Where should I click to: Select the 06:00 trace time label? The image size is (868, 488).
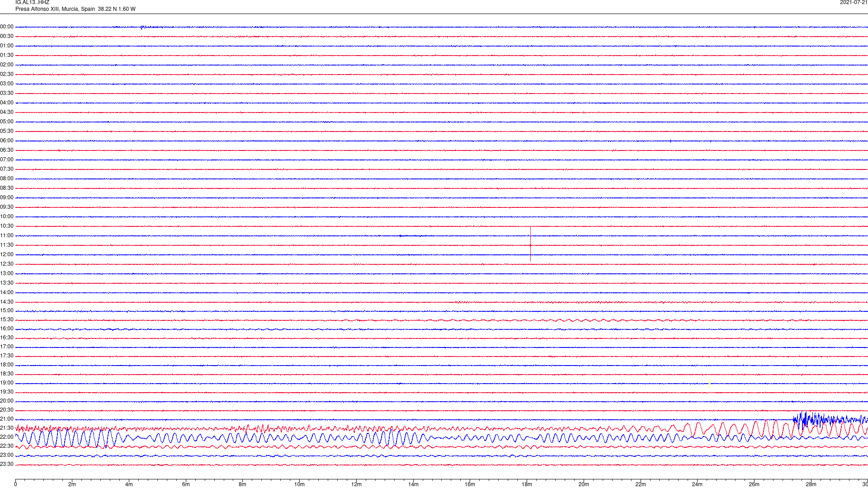coord(7,141)
